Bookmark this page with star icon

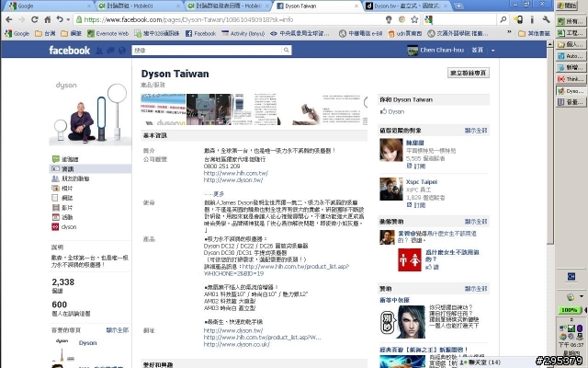414,19
